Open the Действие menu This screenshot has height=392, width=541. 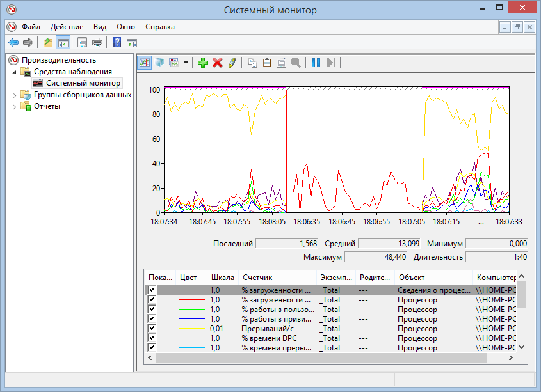(x=67, y=27)
